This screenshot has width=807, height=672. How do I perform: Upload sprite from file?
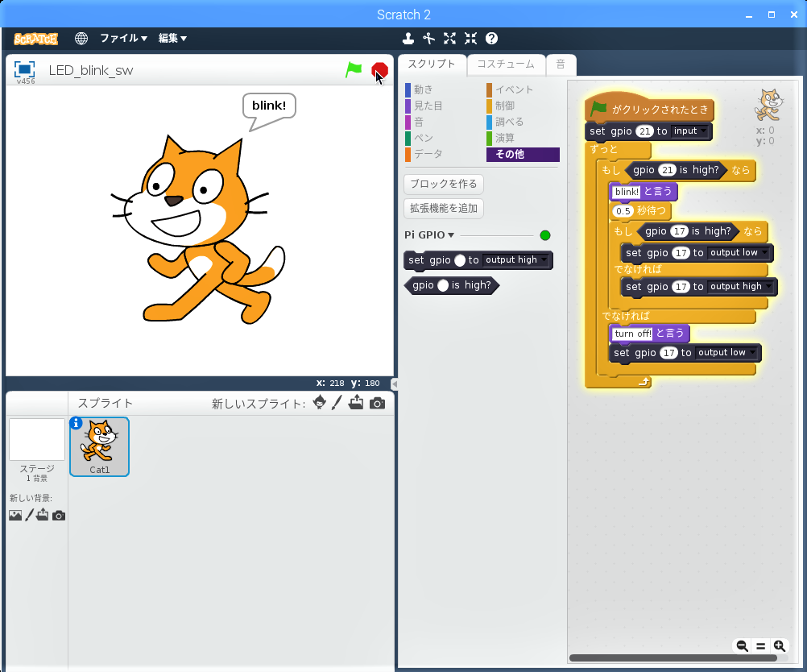356,403
